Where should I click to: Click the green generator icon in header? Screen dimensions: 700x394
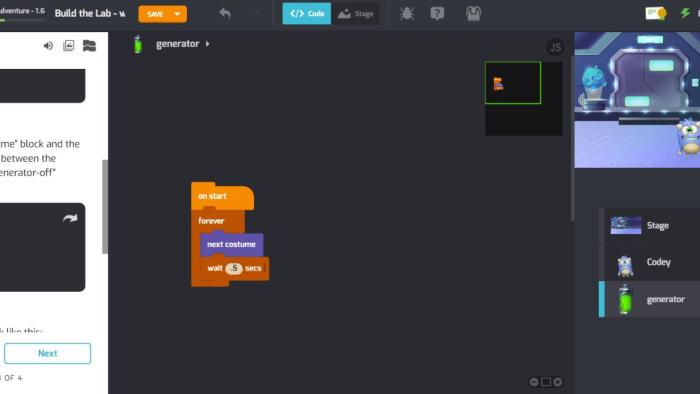pos(138,44)
